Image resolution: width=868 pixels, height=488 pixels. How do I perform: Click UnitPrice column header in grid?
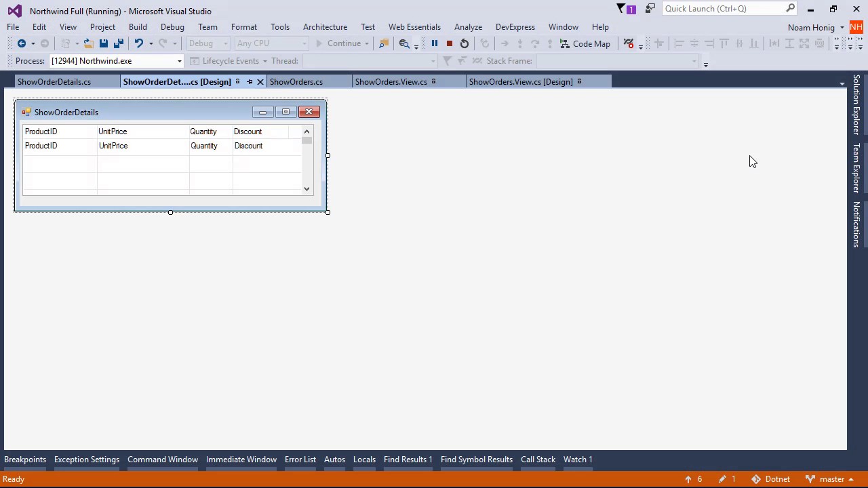click(143, 131)
